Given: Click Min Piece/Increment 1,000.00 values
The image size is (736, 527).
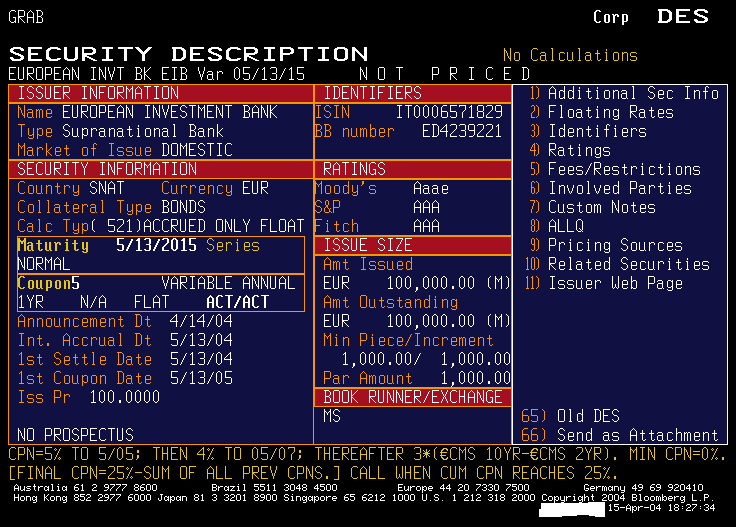Looking at the screenshot, I should 426,359.
